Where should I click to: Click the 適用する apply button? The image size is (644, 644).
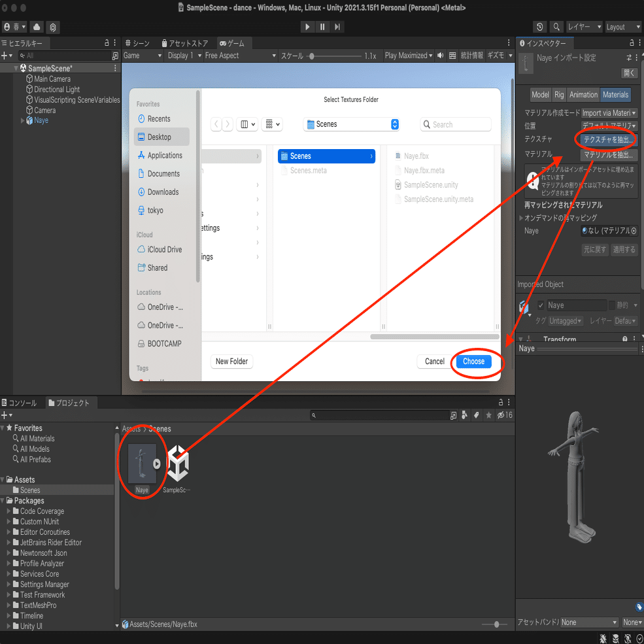[x=624, y=249]
